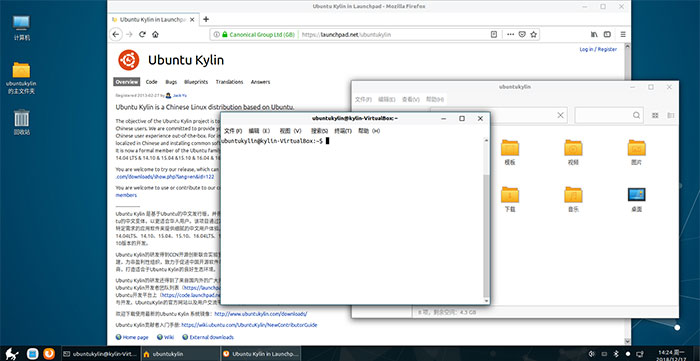
Task: Open file manager 查看(V) menu
Action: (410, 100)
